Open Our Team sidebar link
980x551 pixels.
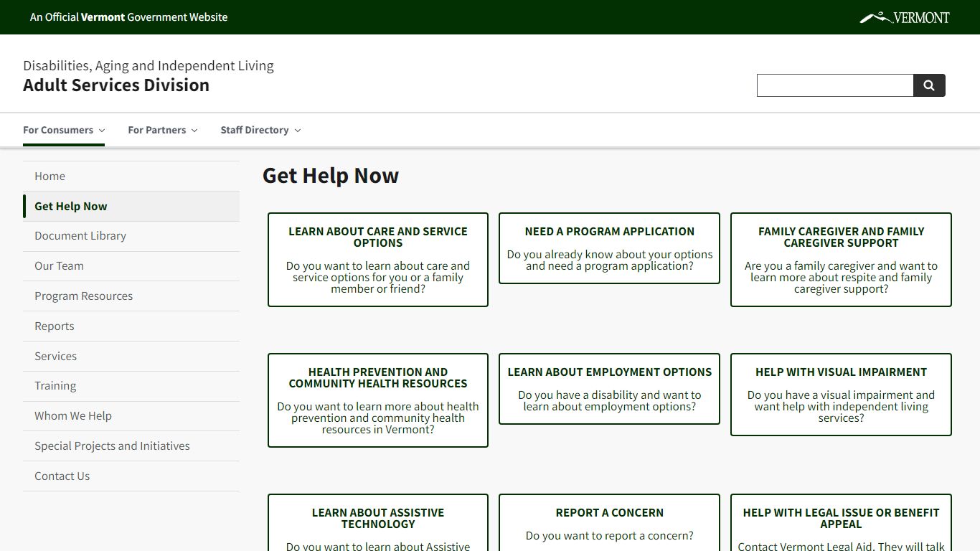tap(131, 266)
